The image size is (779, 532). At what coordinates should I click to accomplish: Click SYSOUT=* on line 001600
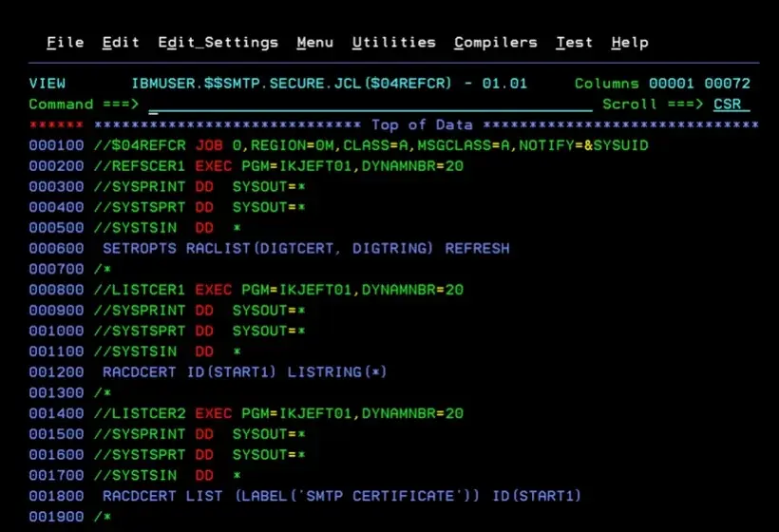[269, 454]
